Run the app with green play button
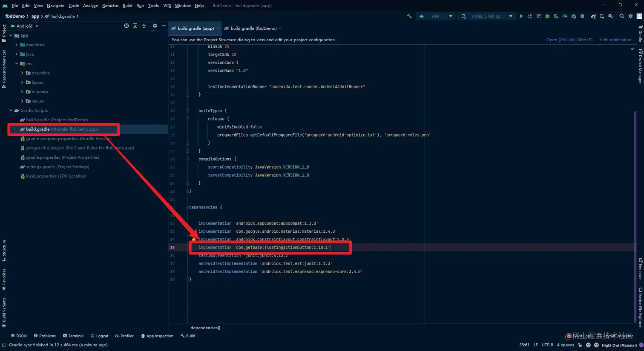Image resolution: width=644 pixels, height=351 pixels. tap(521, 16)
